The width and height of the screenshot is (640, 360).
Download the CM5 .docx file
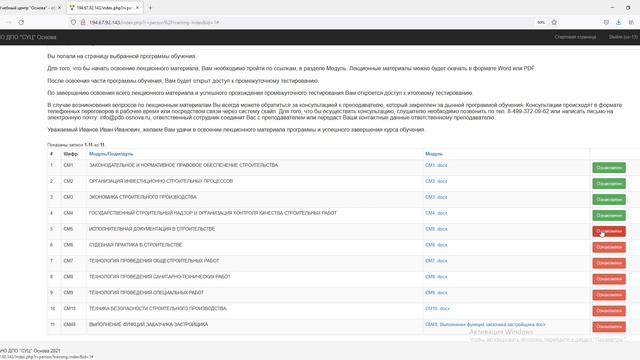[x=436, y=229]
